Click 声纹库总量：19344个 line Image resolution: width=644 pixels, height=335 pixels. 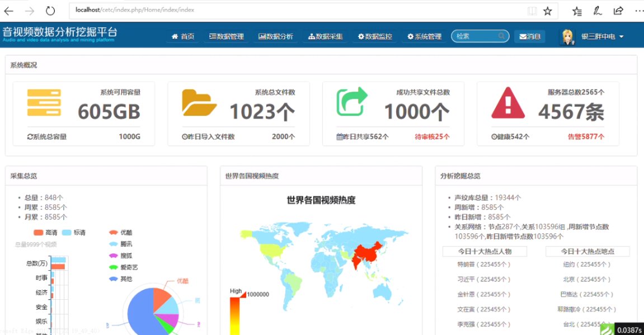click(487, 197)
